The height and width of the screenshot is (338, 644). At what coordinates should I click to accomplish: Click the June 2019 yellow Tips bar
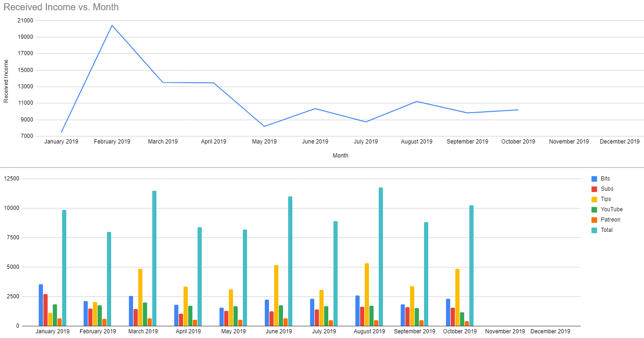(276, 295)
